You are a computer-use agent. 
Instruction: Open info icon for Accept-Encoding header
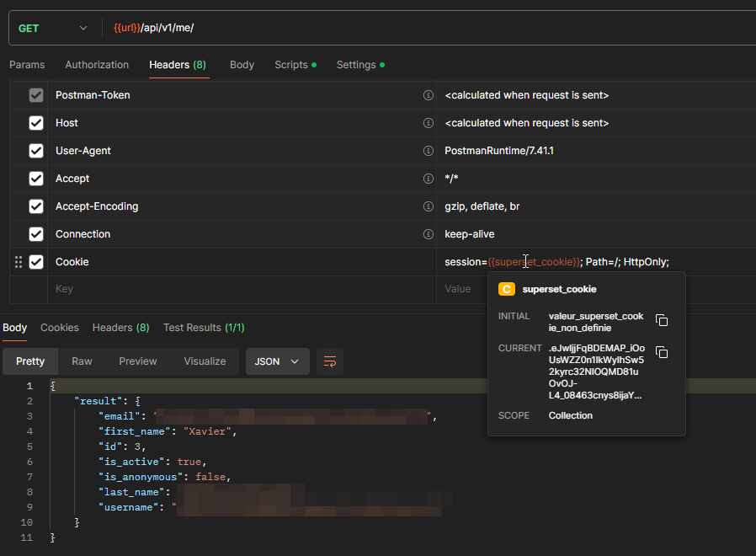(429, 206)
